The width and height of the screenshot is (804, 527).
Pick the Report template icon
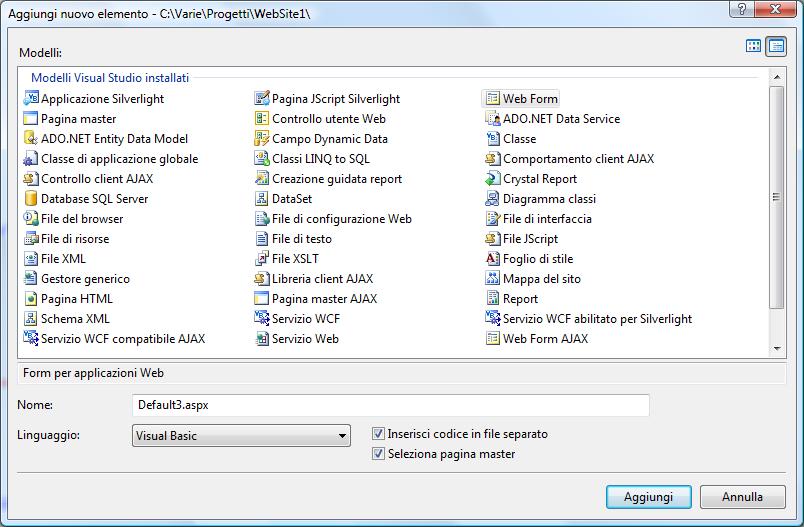493,298
